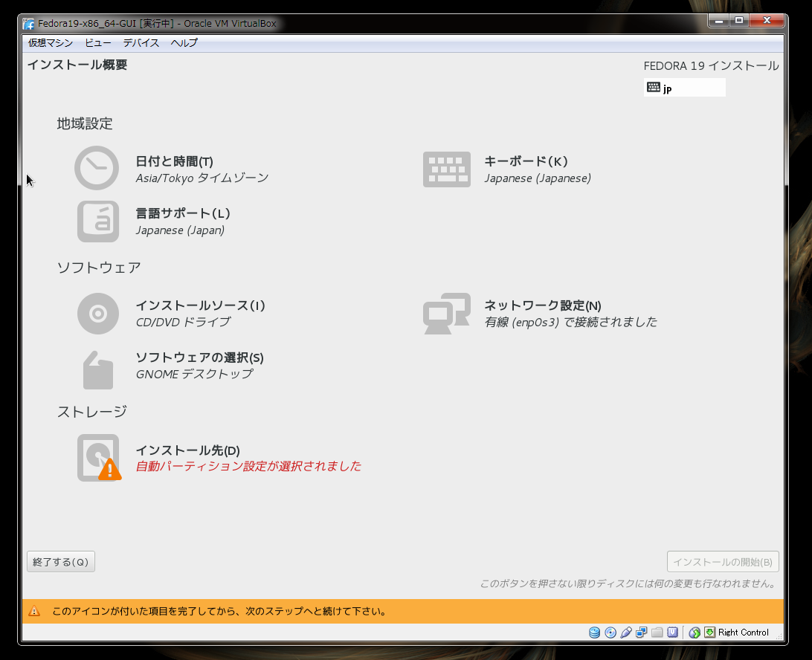Viewport: 812px width, 660px height.
Task: Open the インストール先 disk icon with warning
Action: 99,458
